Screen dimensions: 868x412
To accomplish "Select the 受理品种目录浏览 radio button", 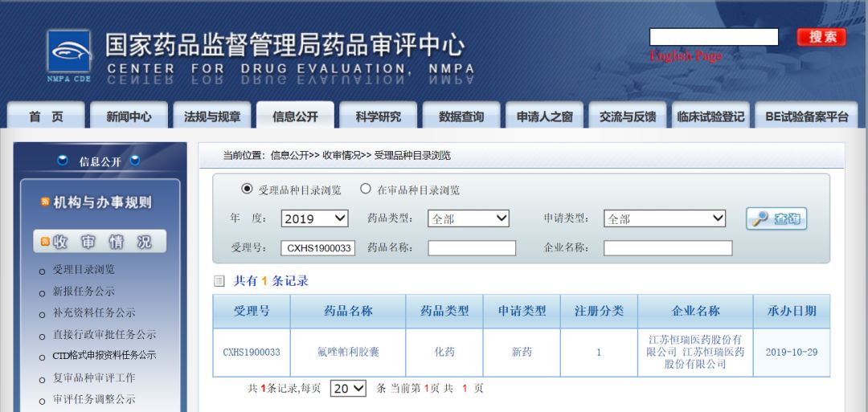I will pyautogui.click(x=247, y=189).
